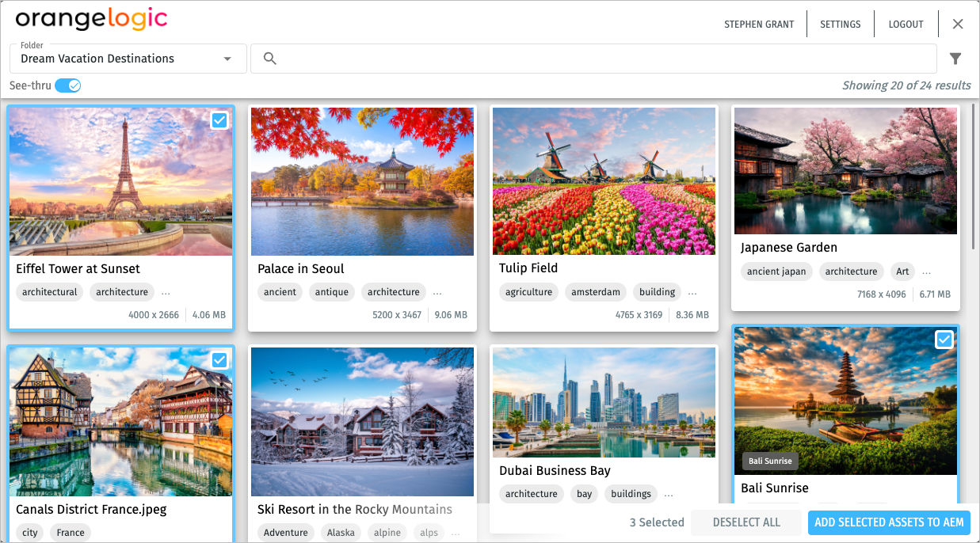Image resolution: width=980 pixels, height=543 pixels.
Task: Click the 'Canals District France.jpeg' title
Action: 92,510
